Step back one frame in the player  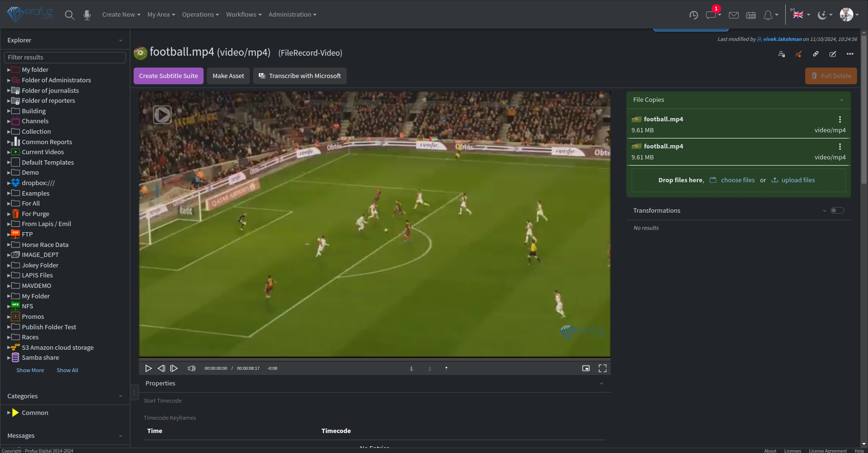(161, 368)
